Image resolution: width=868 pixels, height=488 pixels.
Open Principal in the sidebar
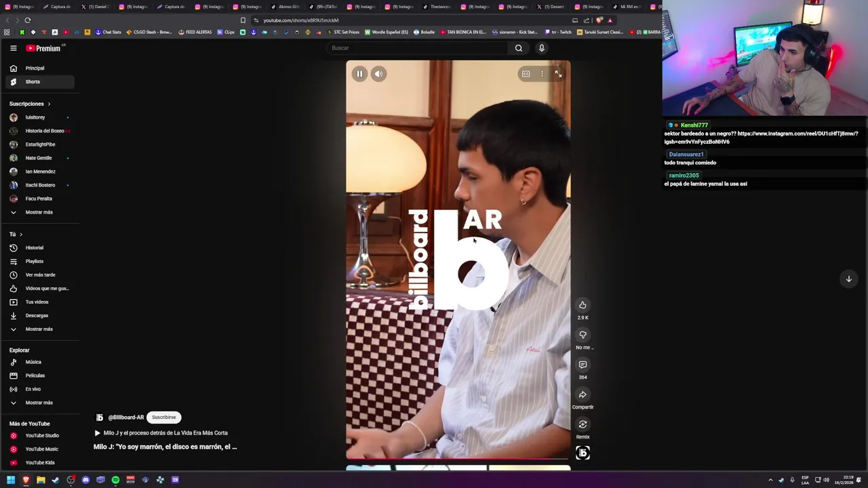coord(40,68)
